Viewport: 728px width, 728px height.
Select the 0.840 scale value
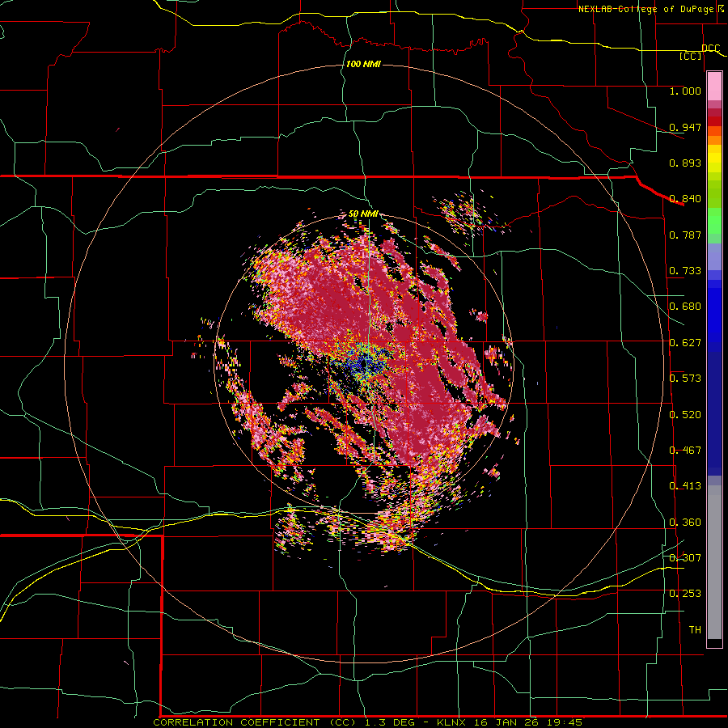point(685,199)
